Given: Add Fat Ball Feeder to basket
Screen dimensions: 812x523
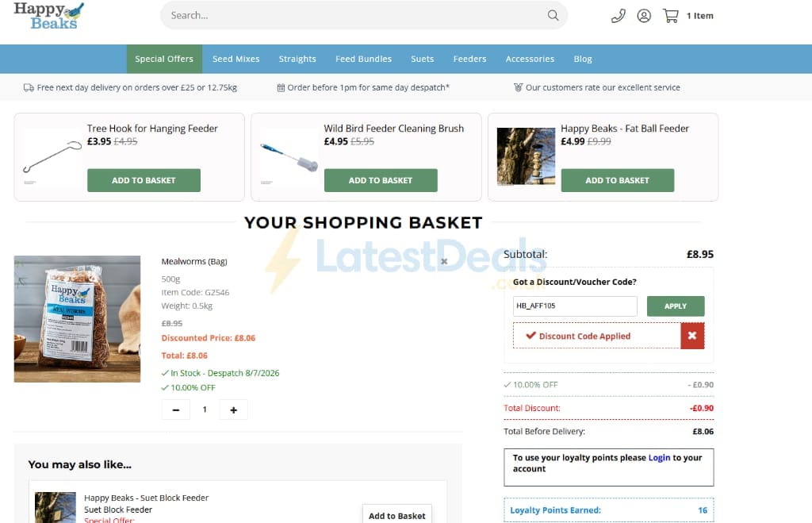Looking at the screenshot, I should [617, 180].
